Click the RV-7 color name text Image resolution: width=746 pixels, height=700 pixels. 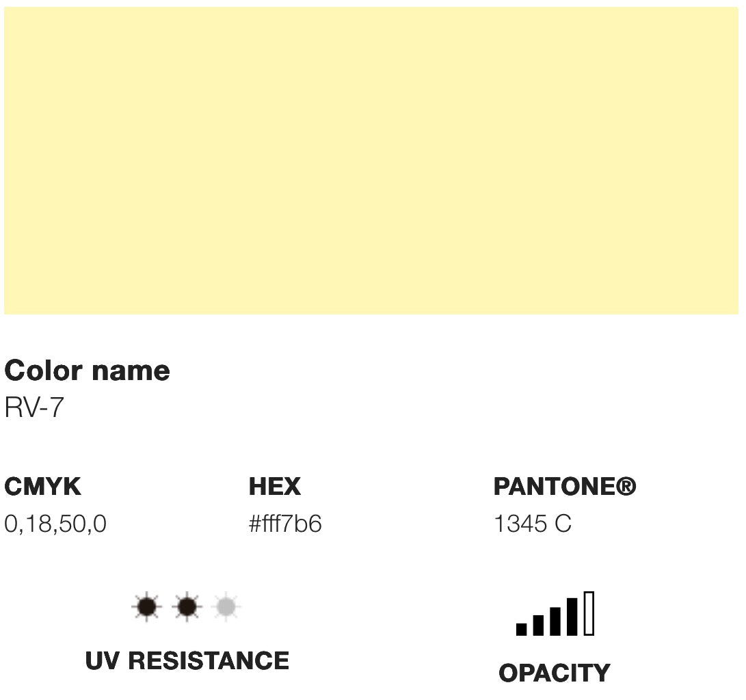tap(34, 407)
